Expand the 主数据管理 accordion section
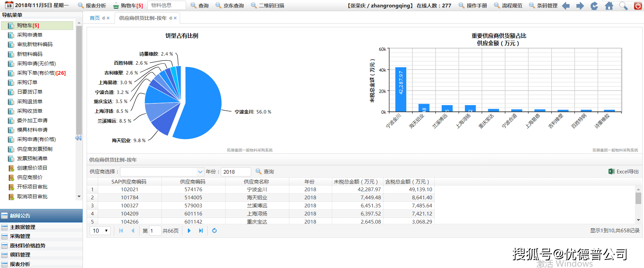 [x=23, y=227]
